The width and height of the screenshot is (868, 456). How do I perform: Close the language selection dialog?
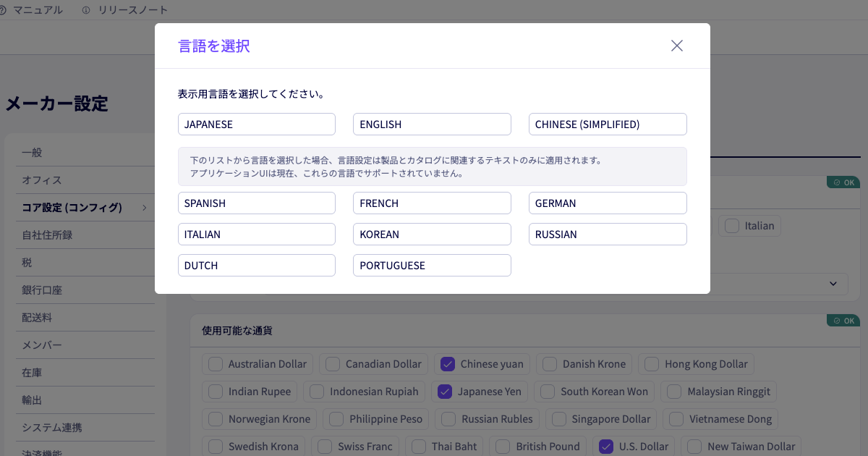point(677,46)
